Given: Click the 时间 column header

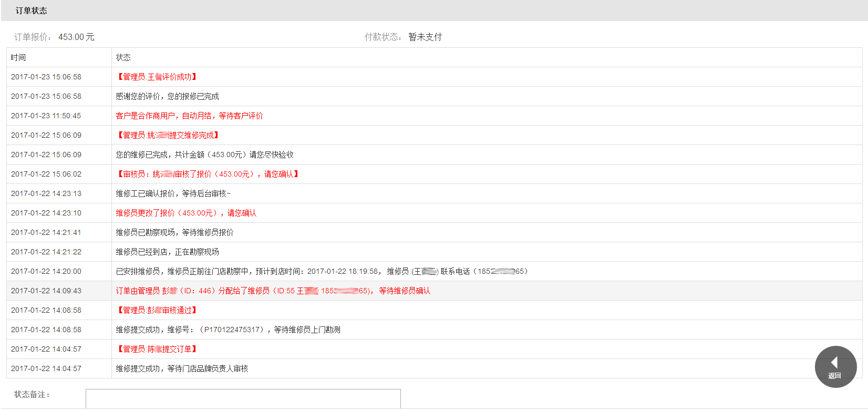Looking at the screenshot, I should (x=18, y=57).
